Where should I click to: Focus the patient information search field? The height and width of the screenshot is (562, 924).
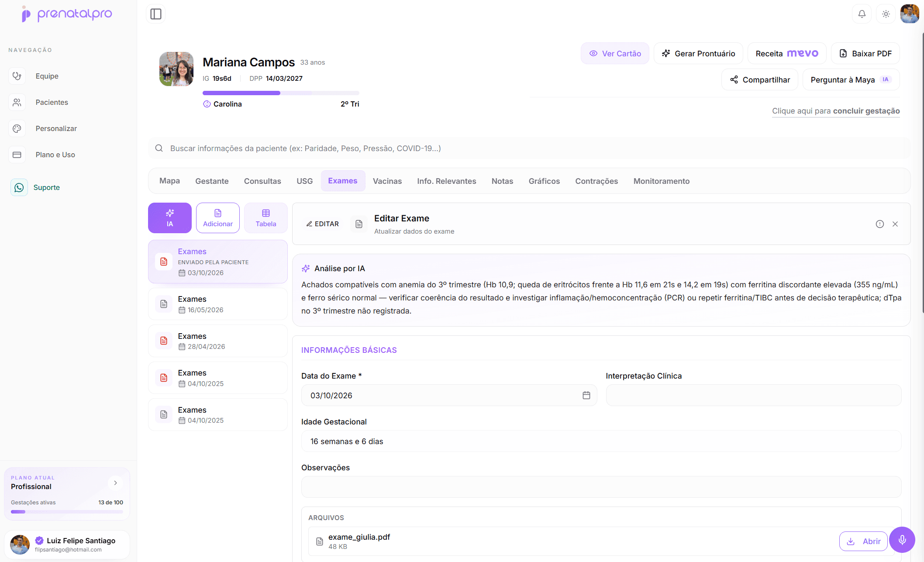pos(529,148)
